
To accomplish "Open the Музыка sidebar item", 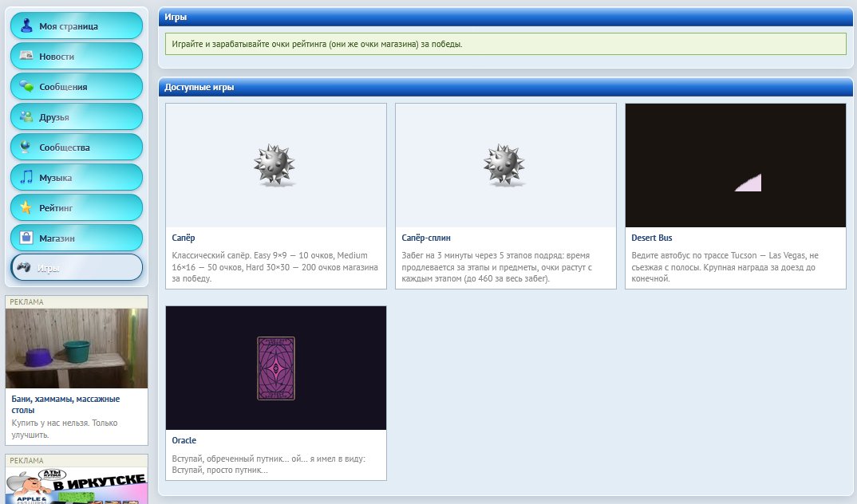I will click(x=77, y=178).
